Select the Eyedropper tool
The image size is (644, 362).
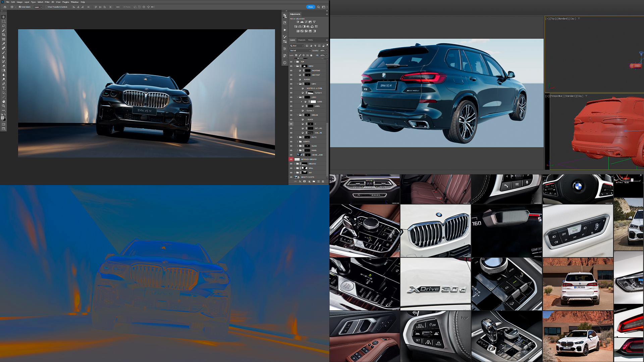4,44
